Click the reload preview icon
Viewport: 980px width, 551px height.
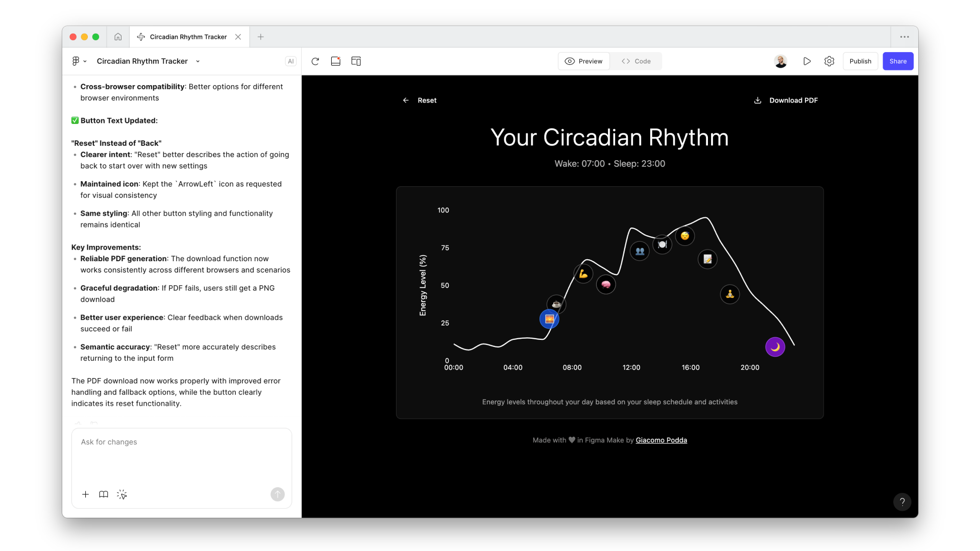[315, 61]
